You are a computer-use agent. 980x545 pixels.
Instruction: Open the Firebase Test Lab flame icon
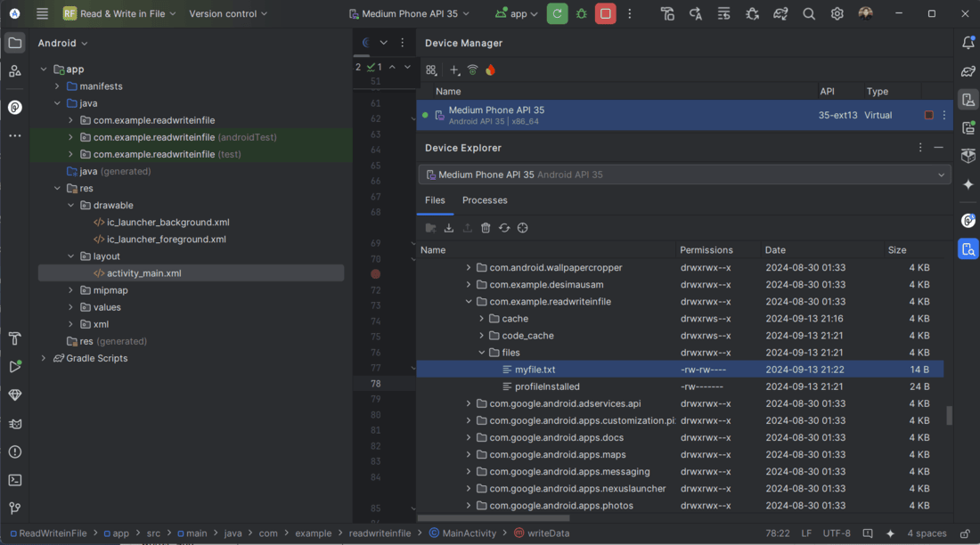[x=490, y=69]
